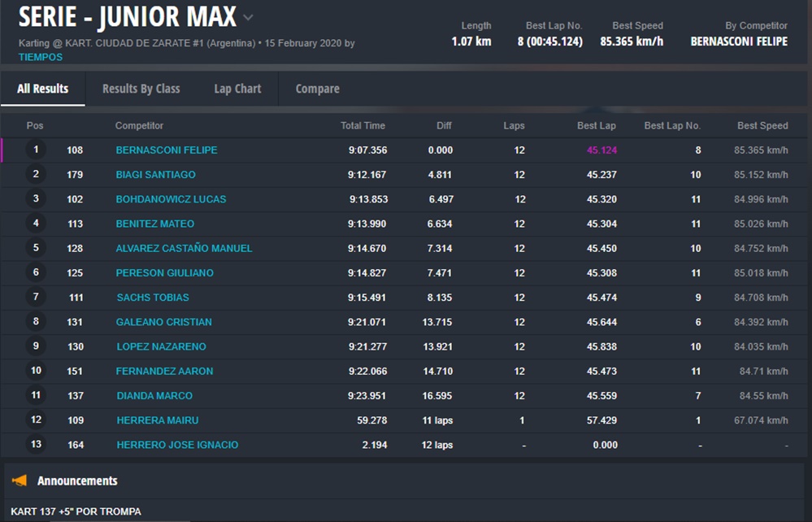Image resolution: width=812 pixels, height=522 pixels.
Task: Open the Lap Chart tab
Action: 237,89
